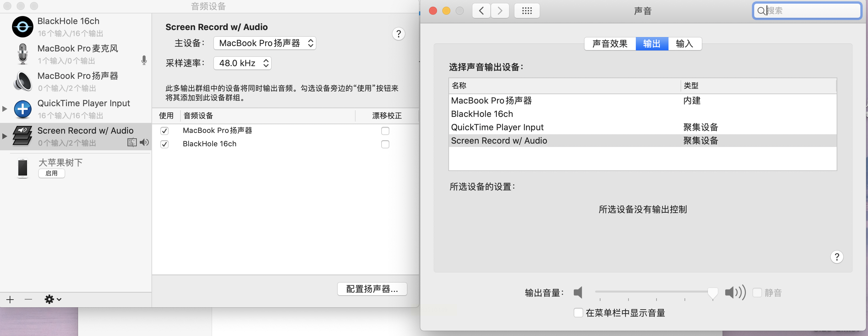Uncheck BlackHole 16ch use checkbox

point(164,144)
